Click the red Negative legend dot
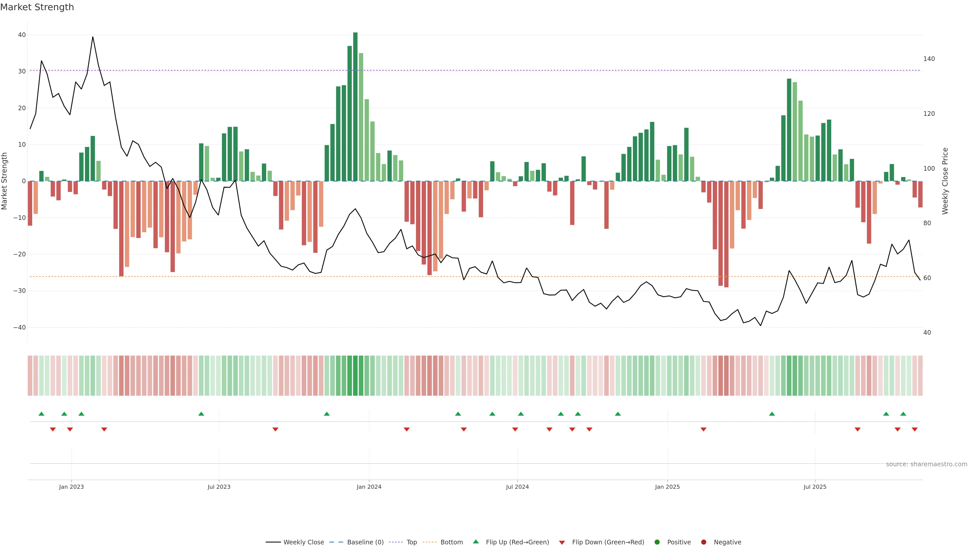980x551 pixels. pyautogui.click(x=703, y=542)
